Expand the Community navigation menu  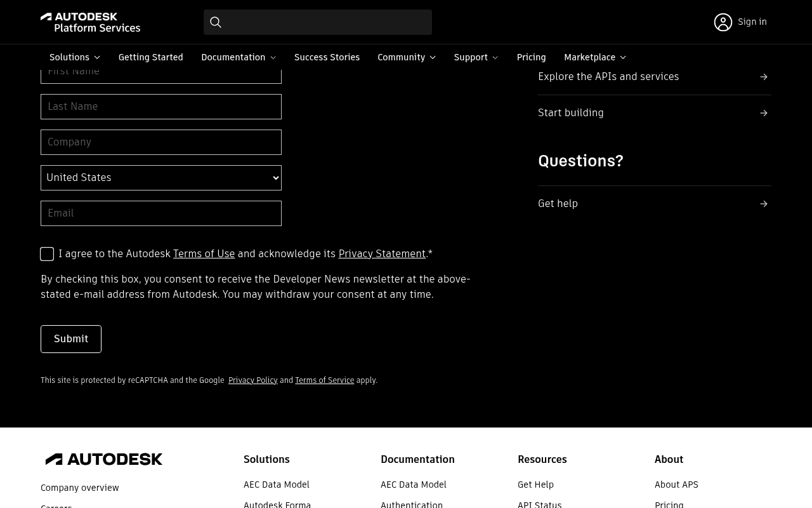tap(407, 57)
